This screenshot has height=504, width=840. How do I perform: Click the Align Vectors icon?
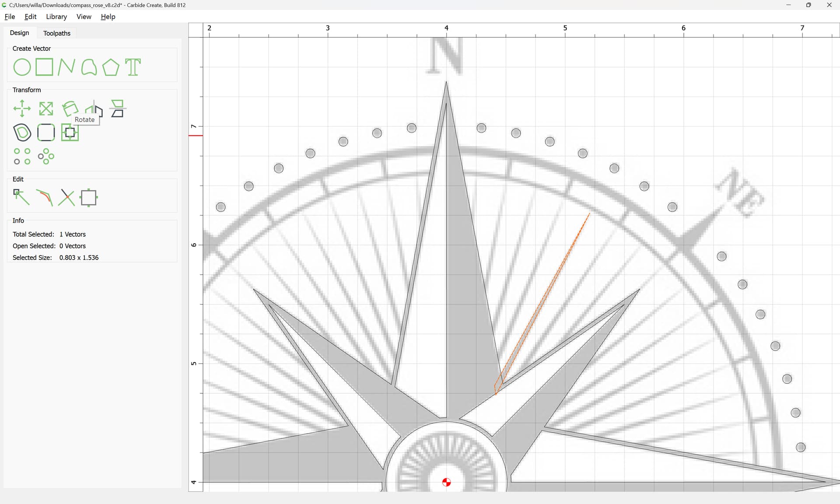click(x=70, y=132)
